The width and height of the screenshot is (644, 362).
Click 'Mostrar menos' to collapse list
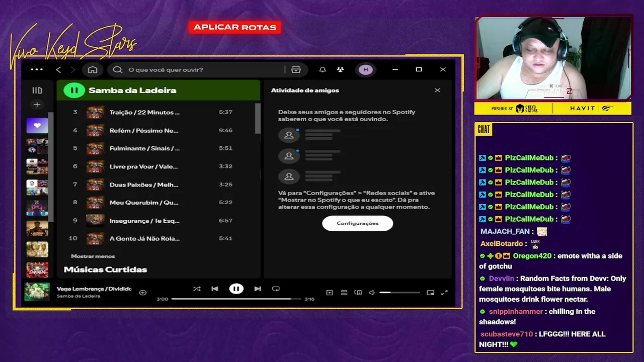93,256
